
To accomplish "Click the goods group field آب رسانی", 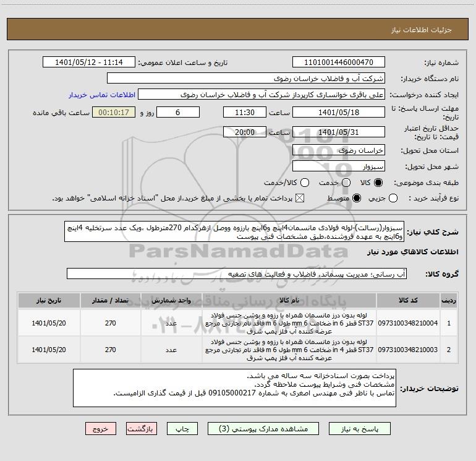I will pos(237,274).
